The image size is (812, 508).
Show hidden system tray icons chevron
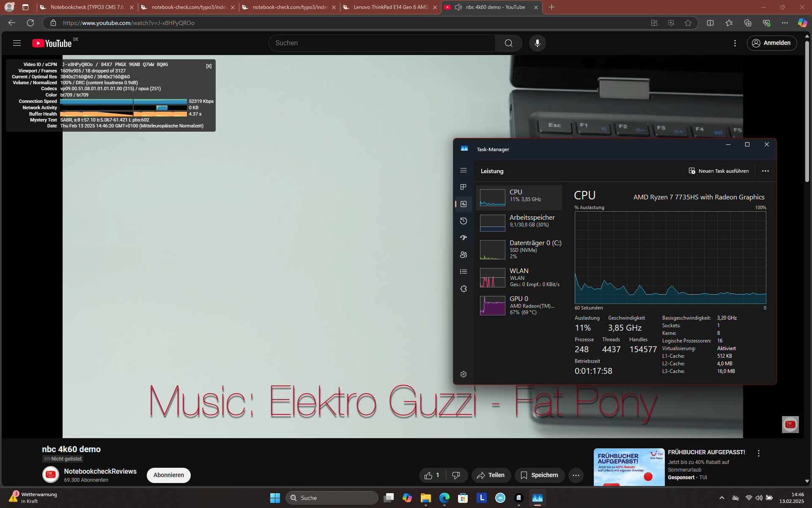pyautogui.click(x=721, y=498)
